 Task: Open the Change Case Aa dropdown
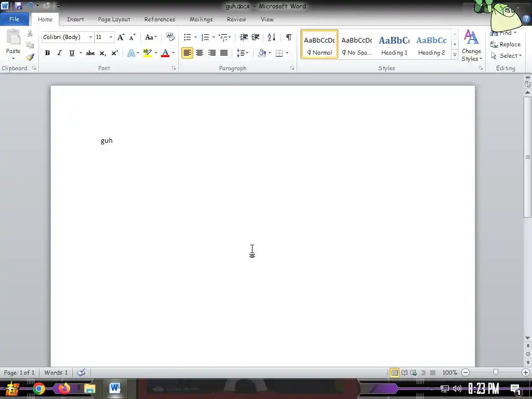[x=151, y=37]
